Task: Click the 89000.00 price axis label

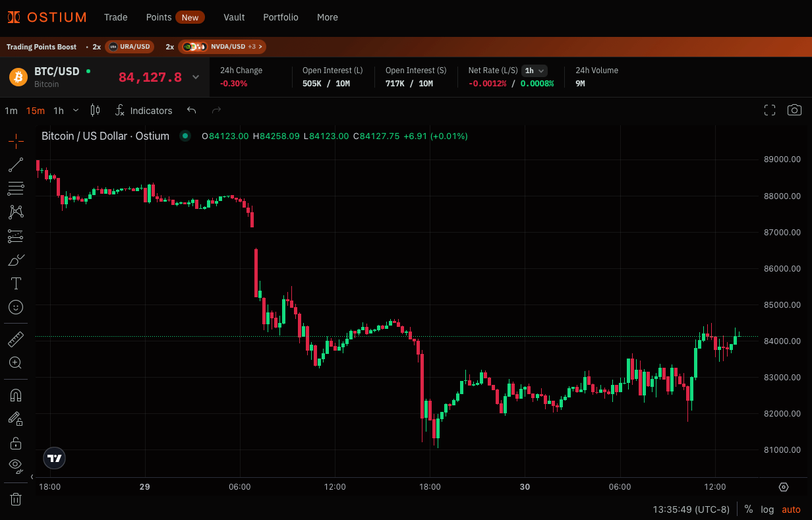Action: pyautogui.click(x=782, y=159)
